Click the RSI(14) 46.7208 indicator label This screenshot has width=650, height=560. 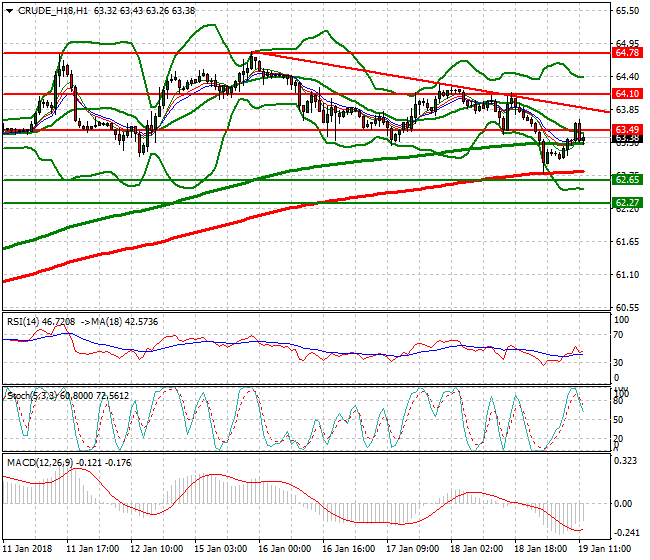[x=41, y=322]
